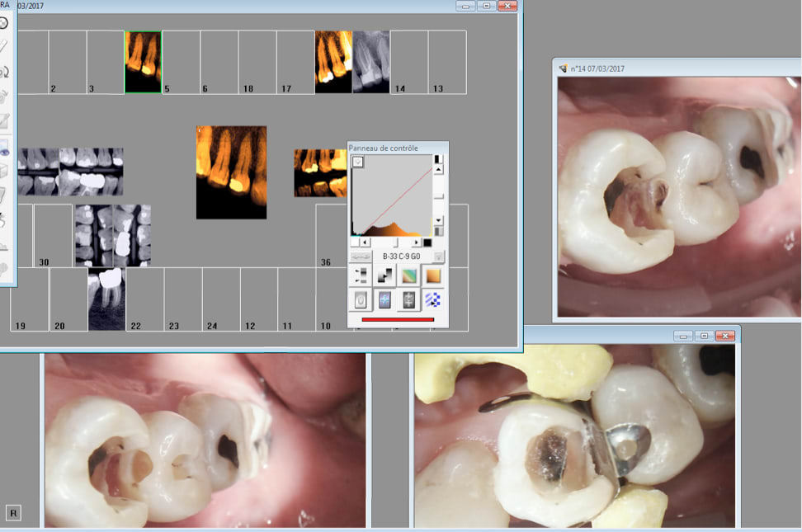Click the gray levels arrows icon
This screenshot has width=802, height=532.
click(361, 276)
